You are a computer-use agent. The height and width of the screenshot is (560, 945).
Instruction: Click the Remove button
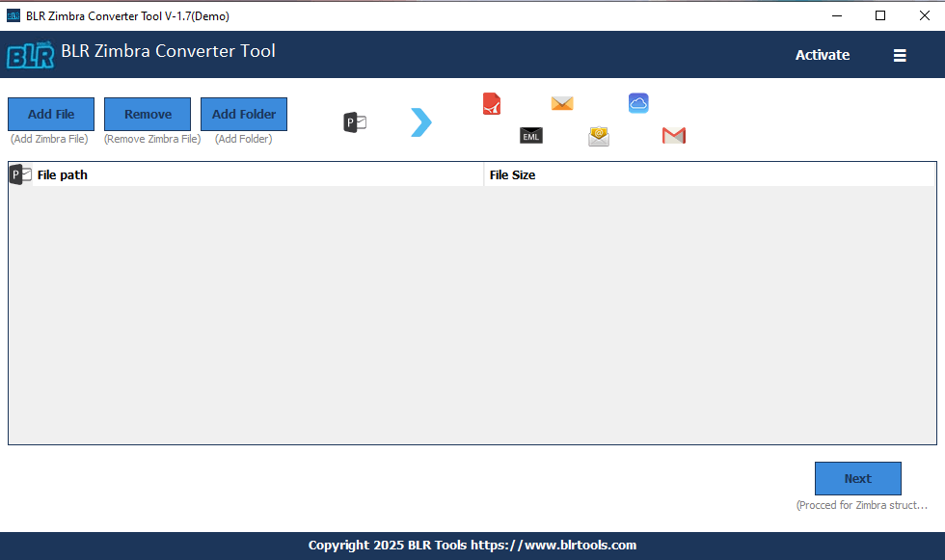click(147, 114)
